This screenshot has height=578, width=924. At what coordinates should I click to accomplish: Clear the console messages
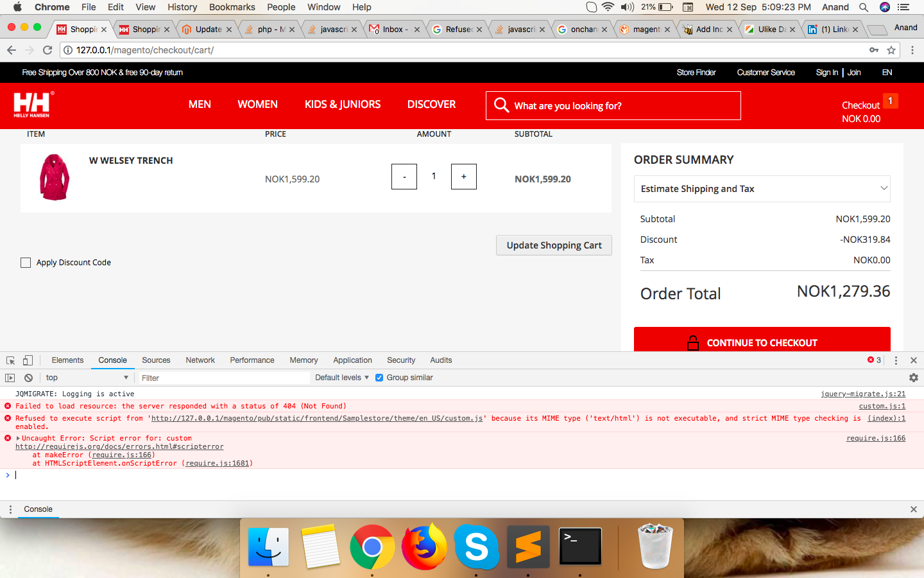click(x=28, y=378)
